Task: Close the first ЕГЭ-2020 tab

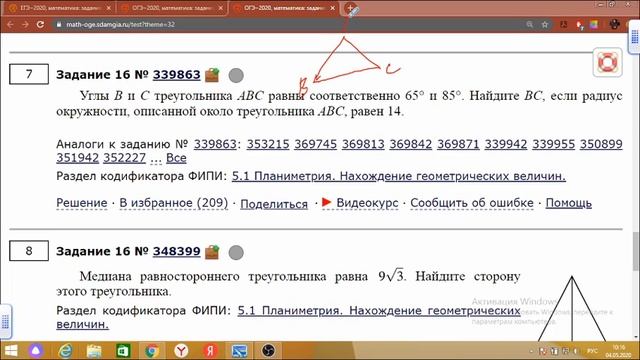Action: pyautogui.click(x=109, y=8)
